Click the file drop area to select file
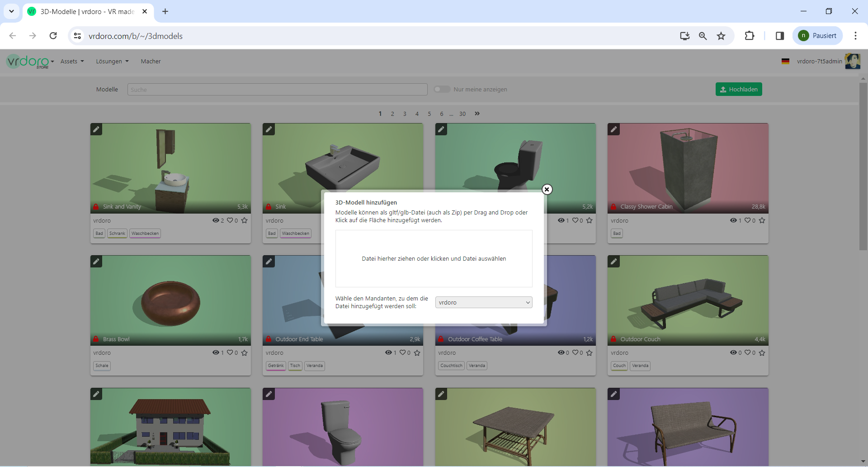Image resolution: width=868 pixels, height=467 pixels. [434, 258]
